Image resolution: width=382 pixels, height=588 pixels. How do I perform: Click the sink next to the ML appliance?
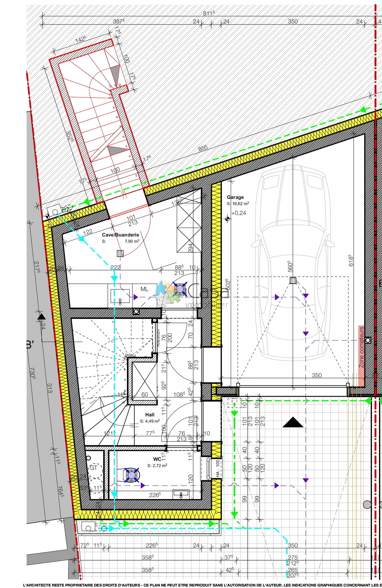(120, 296)
